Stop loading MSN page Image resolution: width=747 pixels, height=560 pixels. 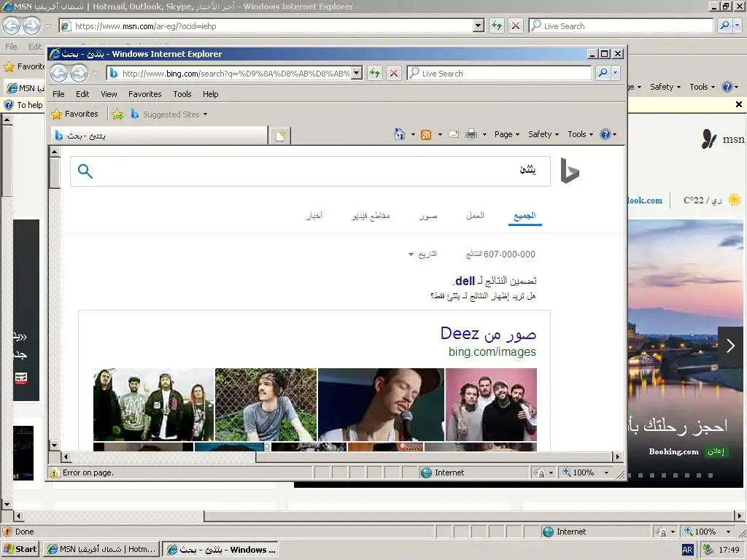(x=516, y=26)
